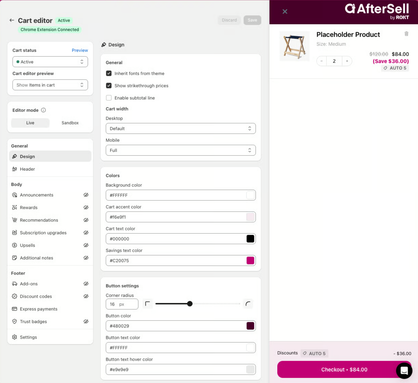The height and width of the screenshot is (383, 418).
Task: Click the Announcements megaphone icon
Action: pos(14,195)
